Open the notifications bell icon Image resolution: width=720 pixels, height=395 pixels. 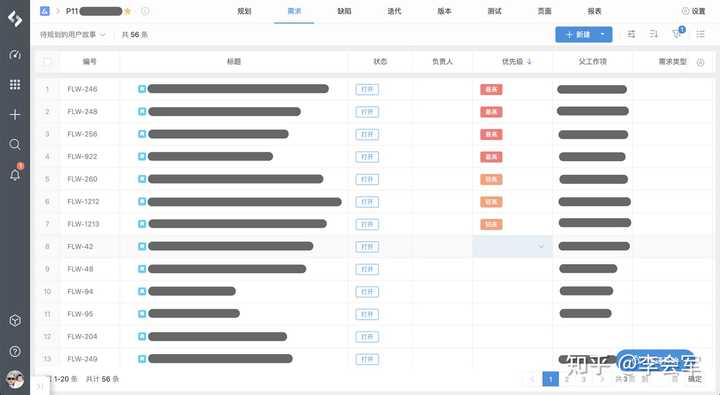(15, 175)
